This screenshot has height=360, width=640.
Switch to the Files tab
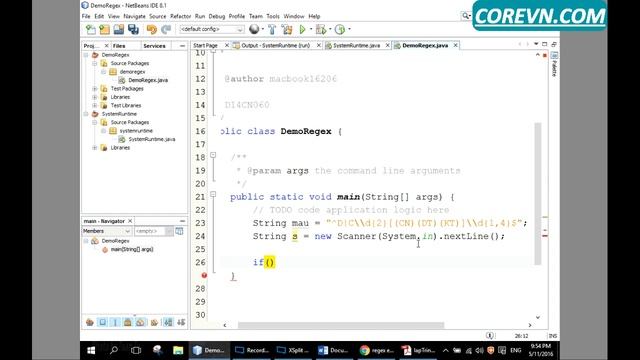pos(119,46)
